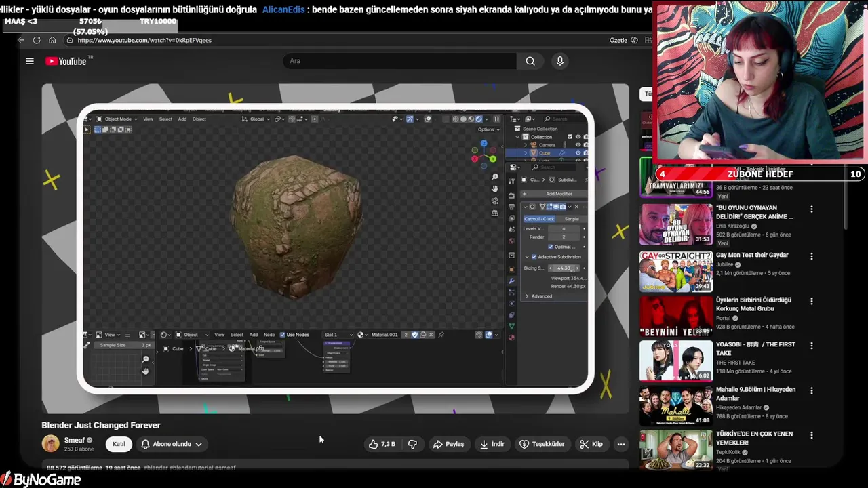Click the YouTube search magnifier button
The image size is (868, 488).
point(530,61)
